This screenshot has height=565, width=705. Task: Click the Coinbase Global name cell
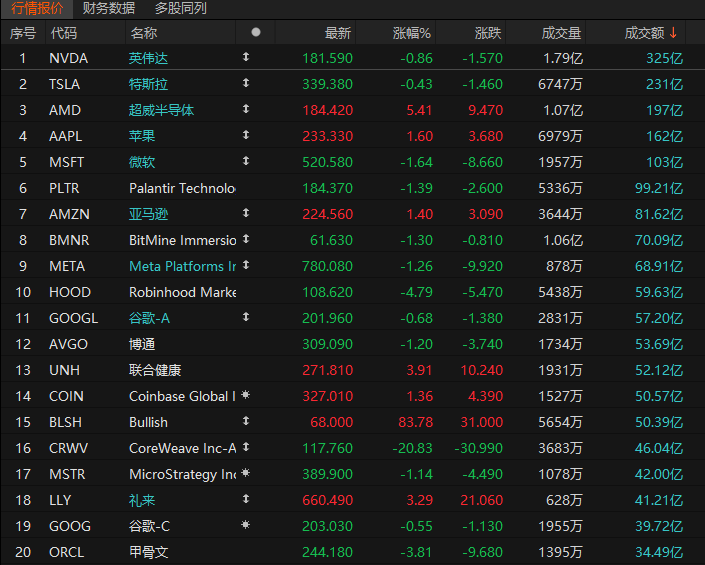pyautogui.click(x=182, y=396)
